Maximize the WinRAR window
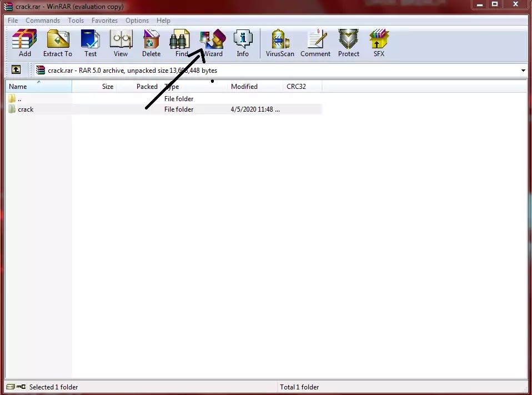 (x=495, y=4)
